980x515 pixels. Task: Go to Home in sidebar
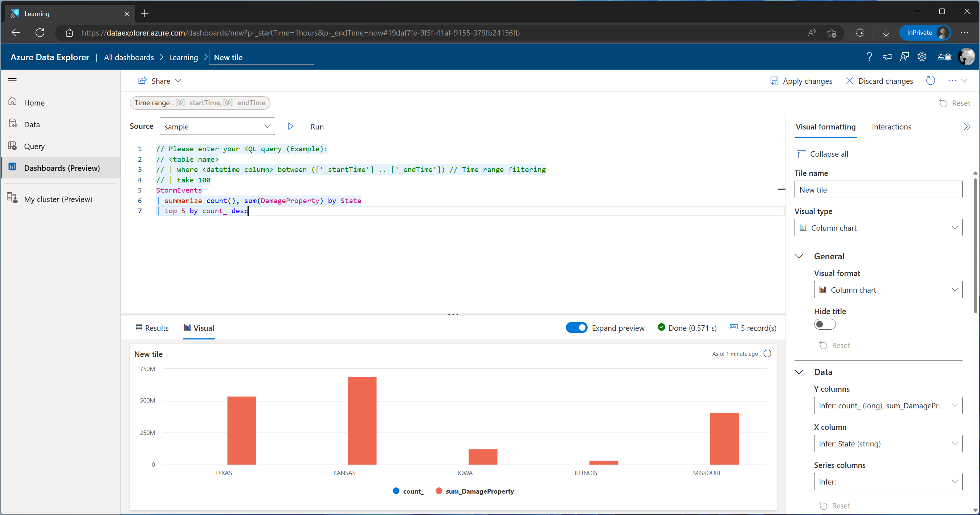[61, 103]
